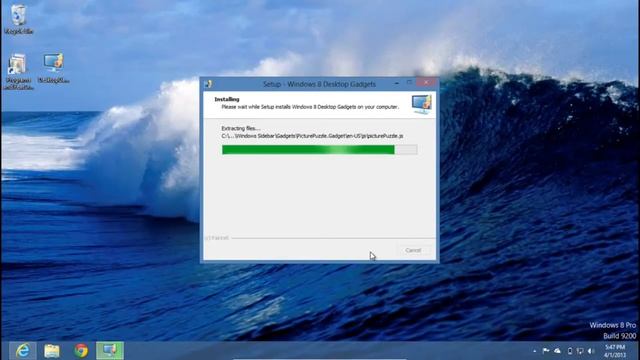Click the Cancel button in Setup
This screenshot has height=360, width=640.
[x=413, y=250]
